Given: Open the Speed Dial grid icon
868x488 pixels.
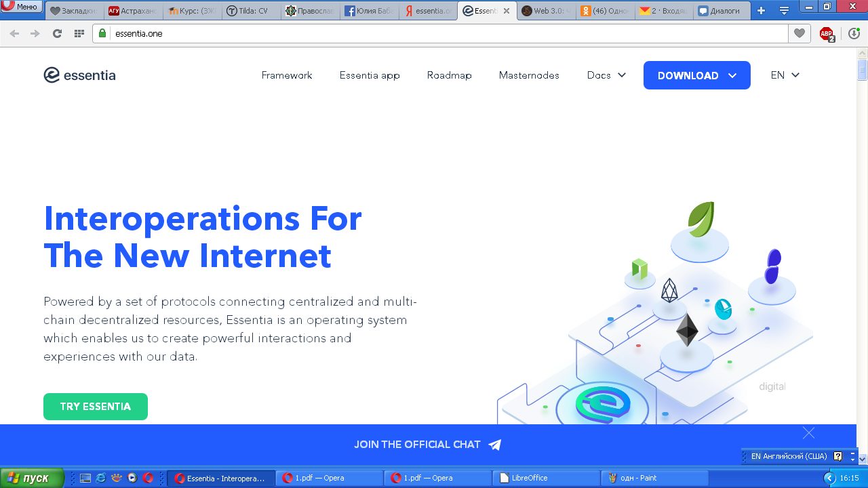Looking at the screenshot, I should [79, 33].
